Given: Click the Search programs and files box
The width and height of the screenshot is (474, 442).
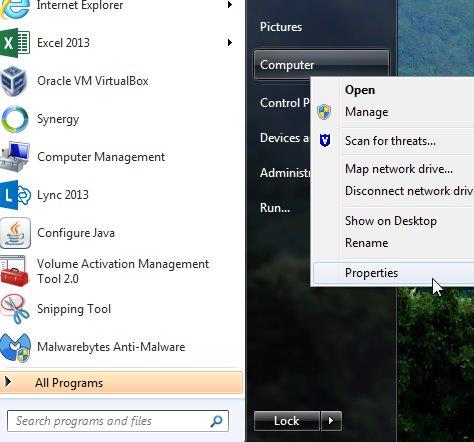Looking at the screenshot, I should pos(118,421).
